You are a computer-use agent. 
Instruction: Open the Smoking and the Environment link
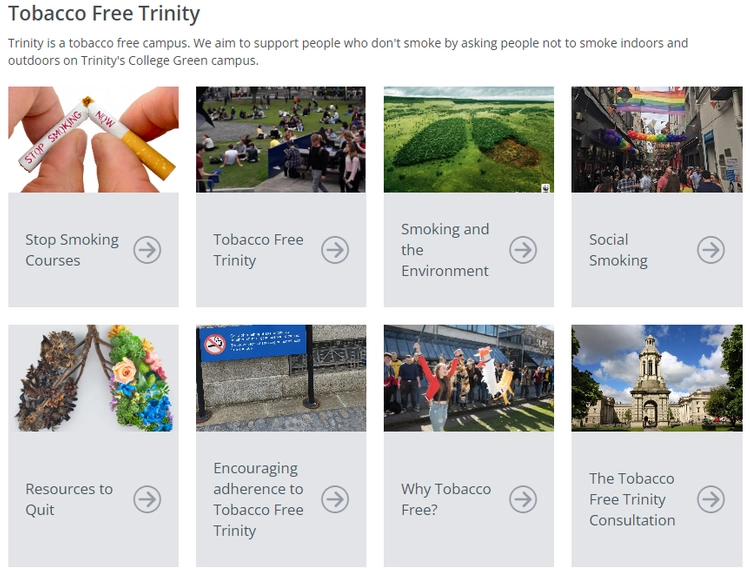click(x=445, y=250)
